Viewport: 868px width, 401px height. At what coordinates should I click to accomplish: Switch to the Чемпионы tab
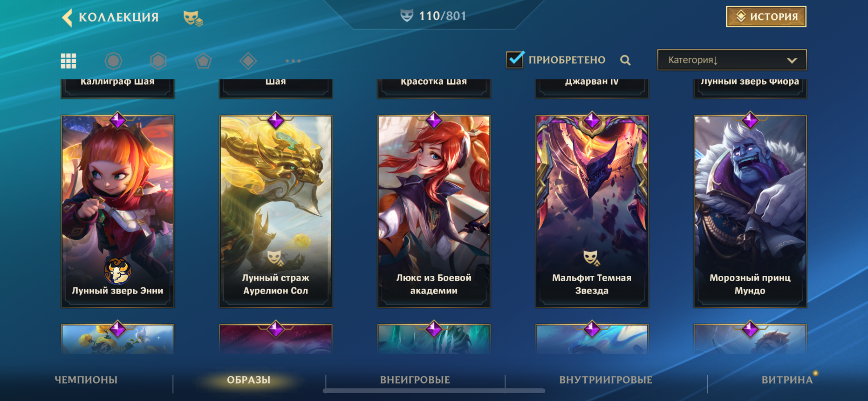(x=86, y=380)
